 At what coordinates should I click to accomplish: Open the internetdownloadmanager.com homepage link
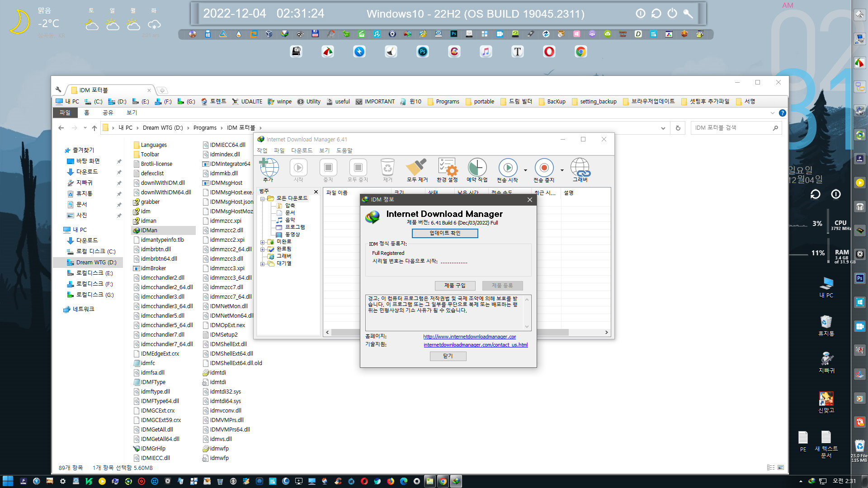(470, 337)
